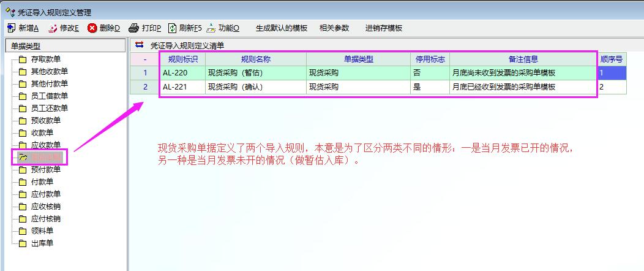Open the 预付款单 tree node
The image size is (644, 271).
(x=45, y=170)
